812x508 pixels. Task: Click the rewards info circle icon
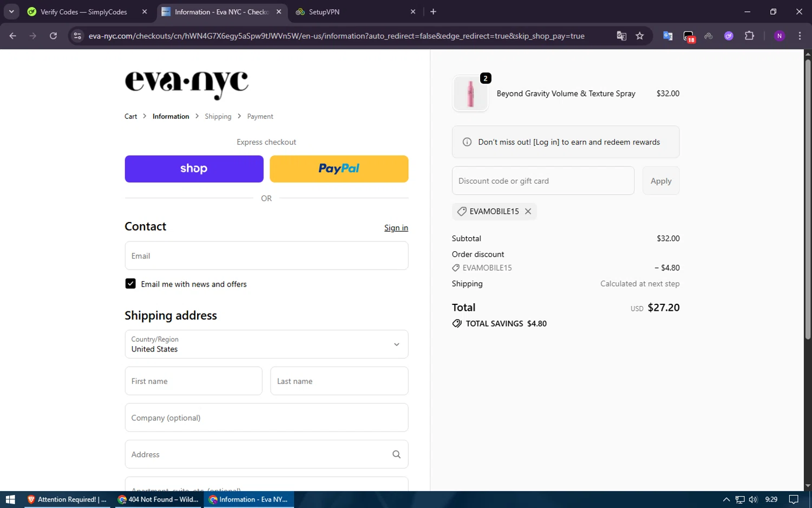pos(467,142)
